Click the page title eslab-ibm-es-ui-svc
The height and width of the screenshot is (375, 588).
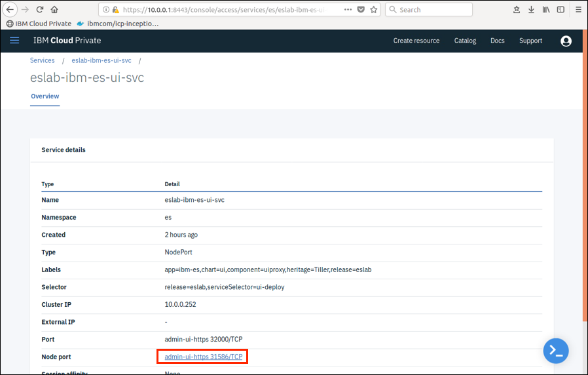pos(87,77)
